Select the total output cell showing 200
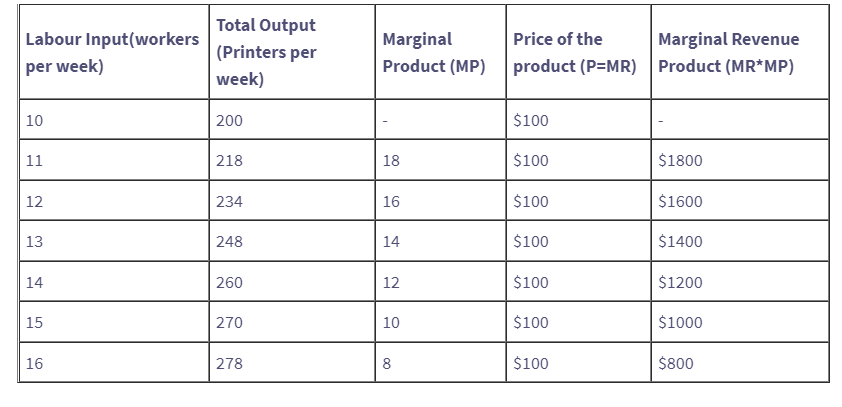The height and width of the screenshot is (407, 842). (x=230, y=121)
